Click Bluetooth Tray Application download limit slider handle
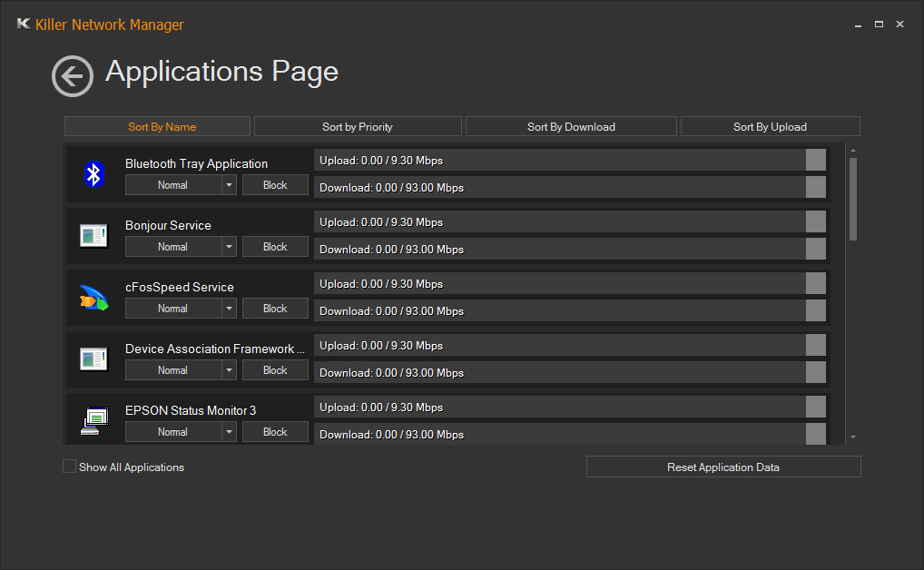The height and width of the screenshot is (570, 924). 816,187
